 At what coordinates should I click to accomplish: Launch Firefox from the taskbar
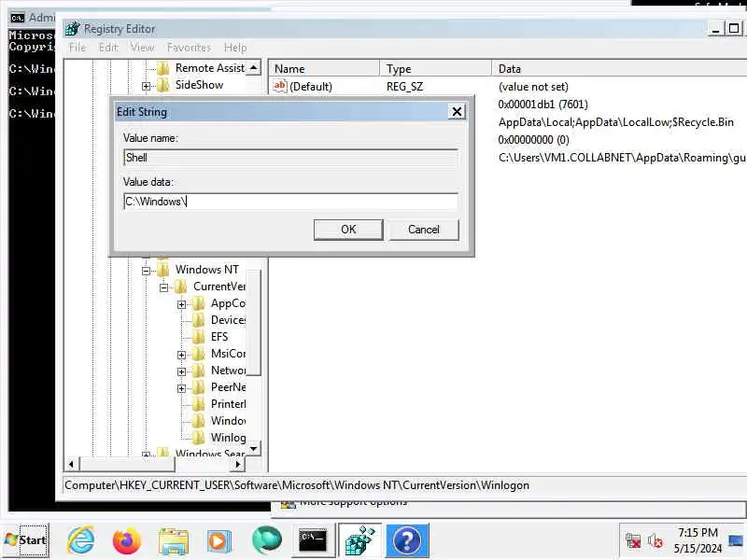click(x=126, y=540)
